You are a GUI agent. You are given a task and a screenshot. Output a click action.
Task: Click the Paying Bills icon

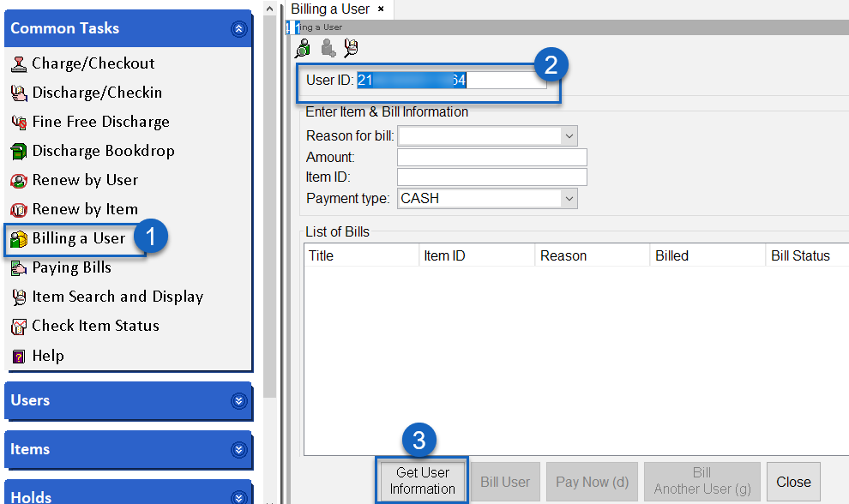[x=19, y=268]
